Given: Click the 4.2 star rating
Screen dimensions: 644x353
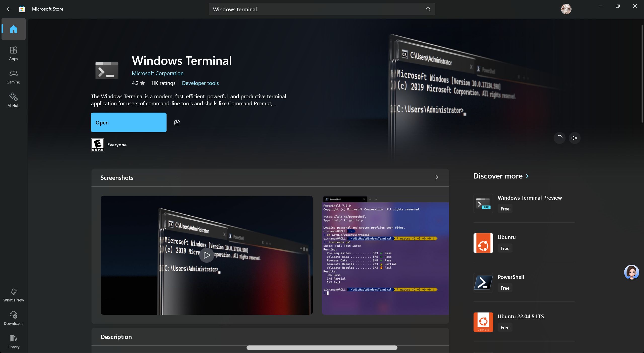Looking at the screenshot, I should (138, 83).
